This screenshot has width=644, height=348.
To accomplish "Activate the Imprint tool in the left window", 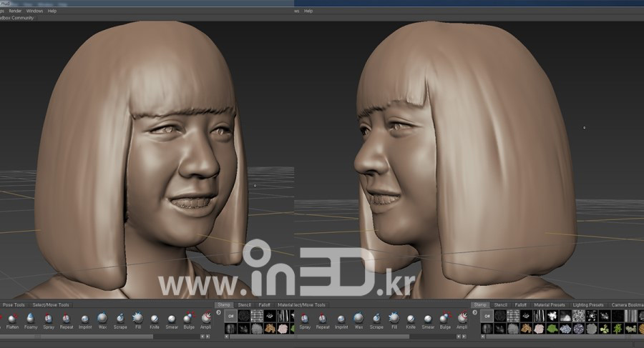I will tap(84, 321).
